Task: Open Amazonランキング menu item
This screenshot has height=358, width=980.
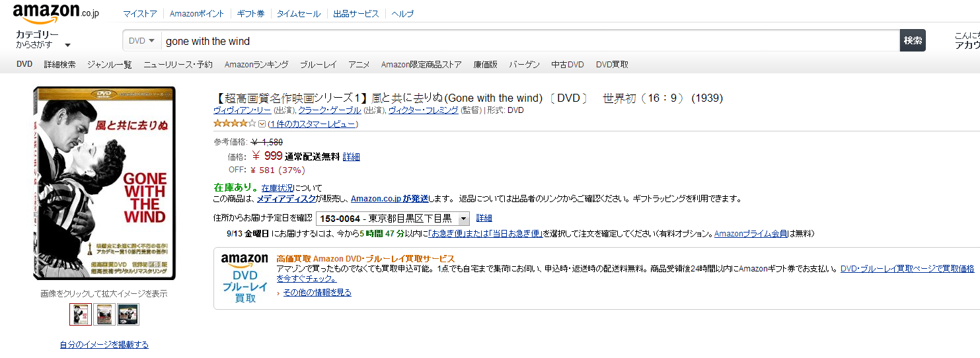Action: [x=256, y=65]
